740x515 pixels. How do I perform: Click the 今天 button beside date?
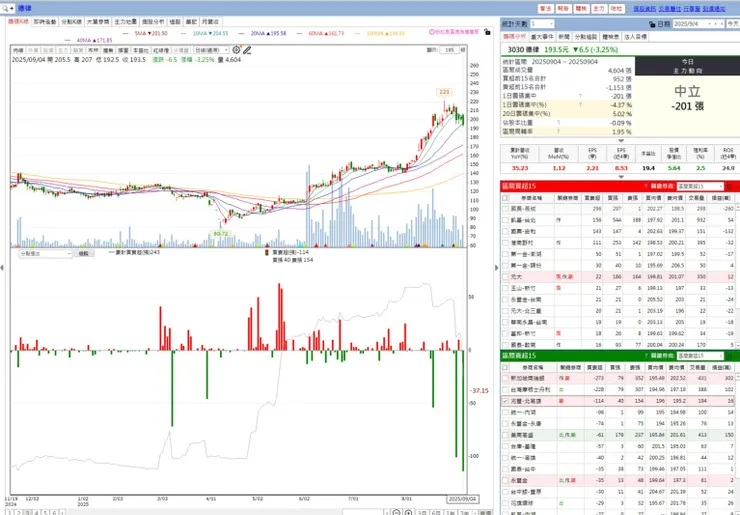733,24
